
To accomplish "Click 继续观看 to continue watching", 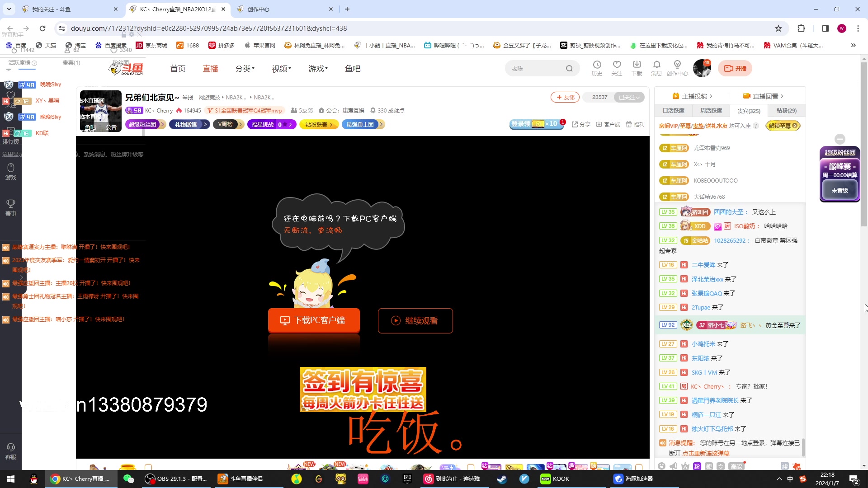I will (x=415, y=321).
